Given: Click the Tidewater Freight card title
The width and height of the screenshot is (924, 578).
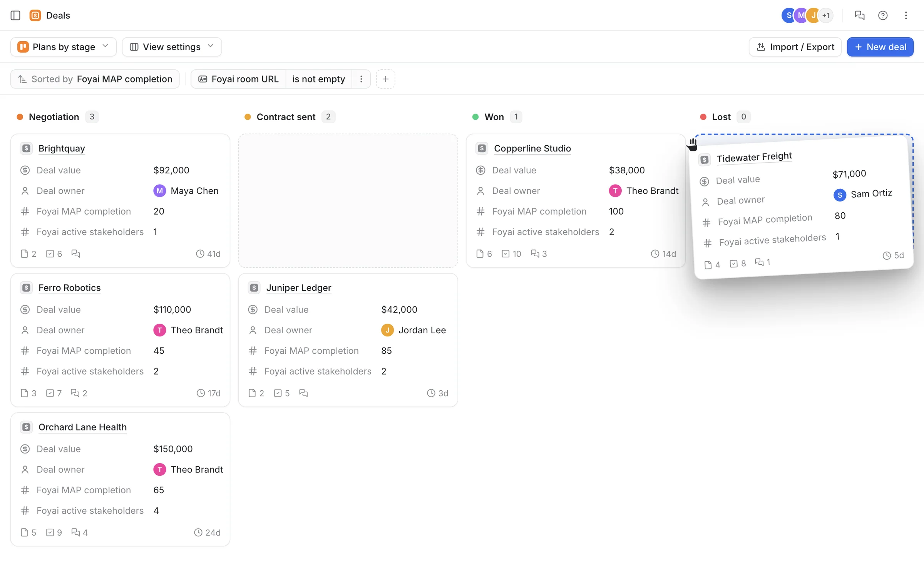Looking at the screenshot, I should coord(754,157).
